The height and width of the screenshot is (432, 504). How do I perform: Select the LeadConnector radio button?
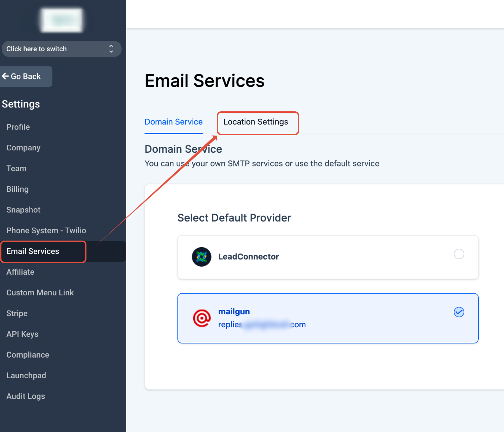click(459, 254)
